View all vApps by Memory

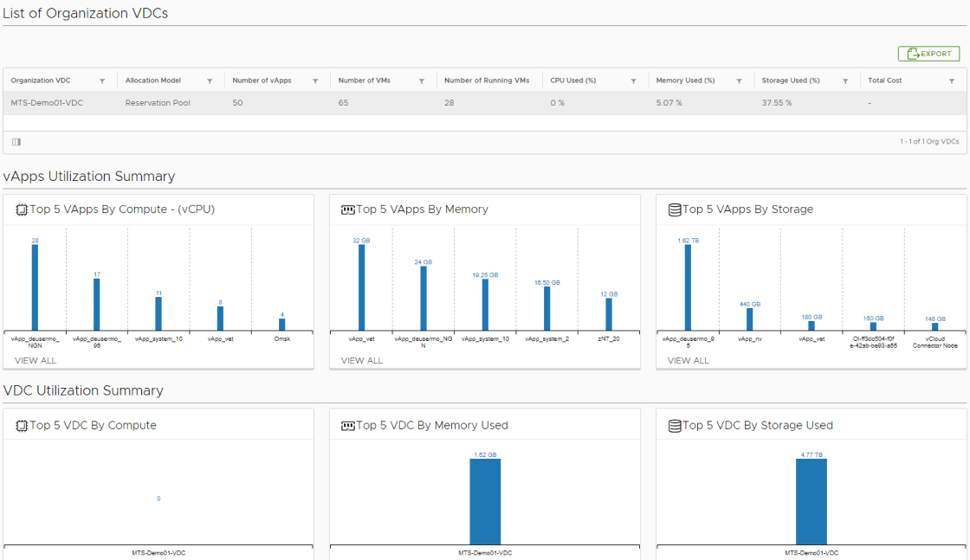[362, 360]
